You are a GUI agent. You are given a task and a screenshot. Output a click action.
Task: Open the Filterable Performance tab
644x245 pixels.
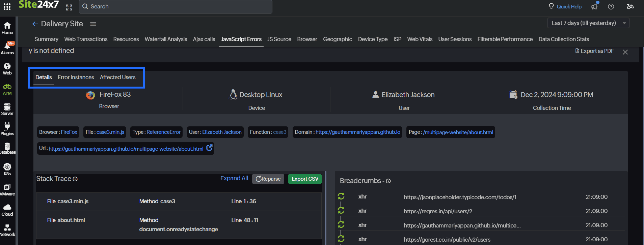505,39
